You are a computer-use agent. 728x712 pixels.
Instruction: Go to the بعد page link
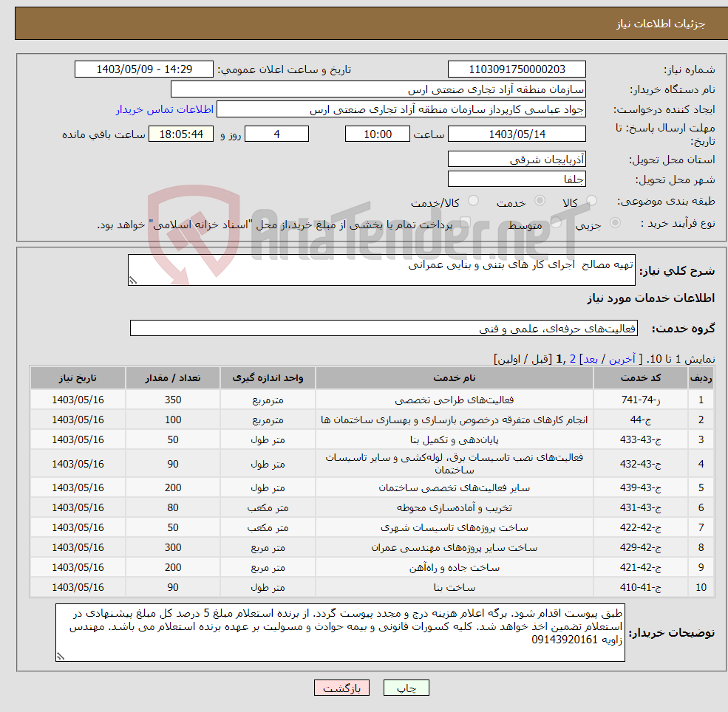(x=590, y=359)
